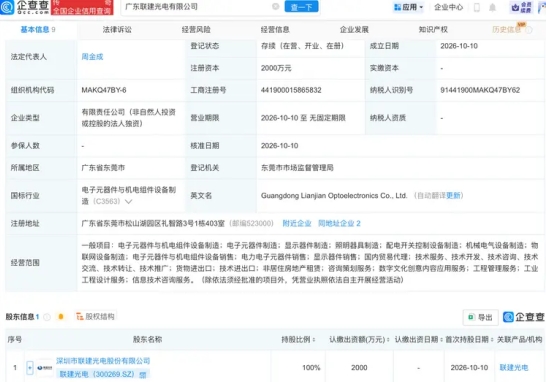Open 股权结构 chart button
The image size is (546, 382).
tap(95, 317)
